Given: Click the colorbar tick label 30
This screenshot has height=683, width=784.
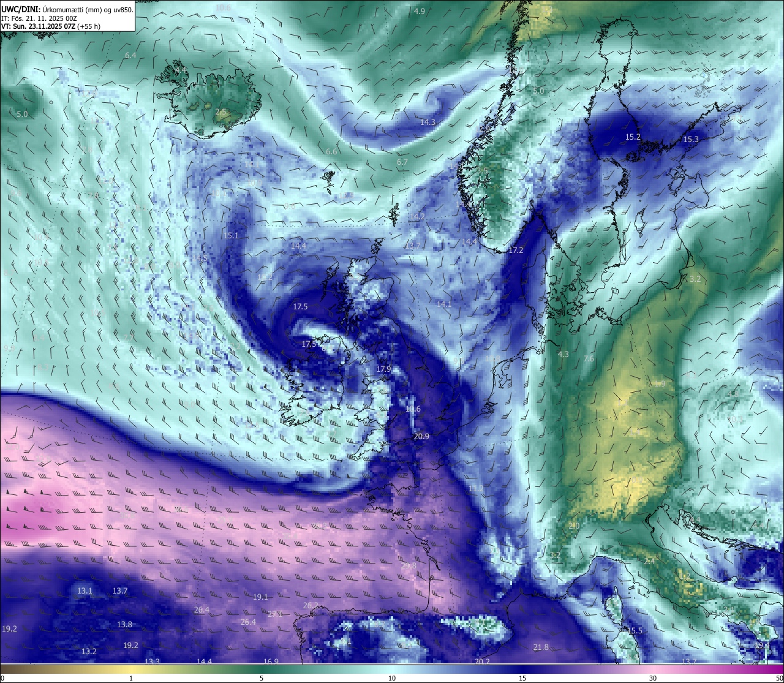Looking at the screenshot, I should tap(653, 677).
